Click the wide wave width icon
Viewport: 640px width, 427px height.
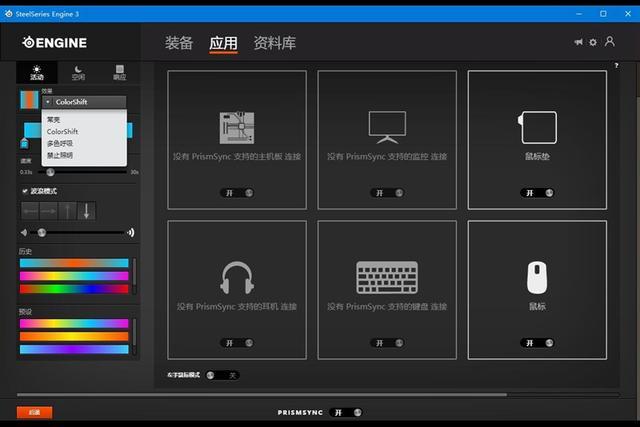pos(131,233)
